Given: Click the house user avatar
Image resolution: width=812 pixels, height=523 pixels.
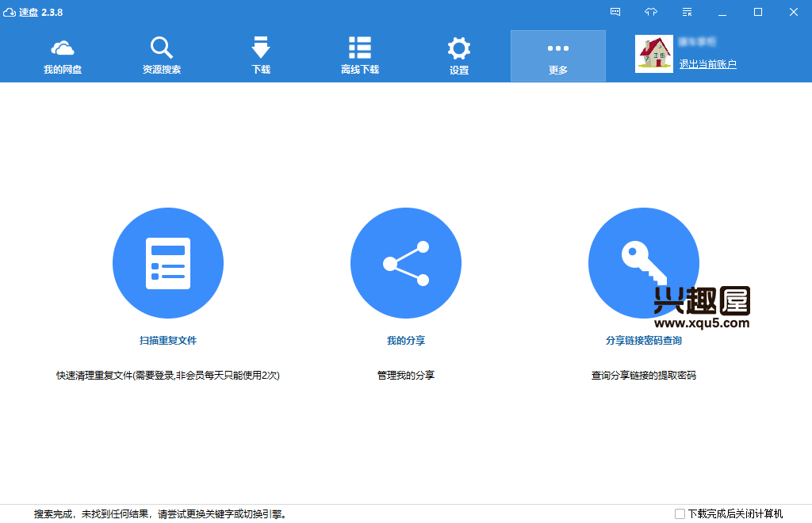Looking at the screenshot, I should [x=654, y=54].
